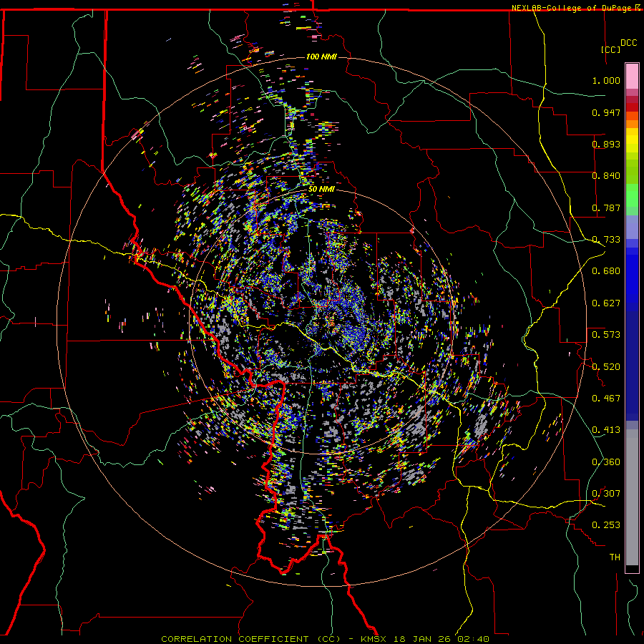Image resolution: width=644 pixels, height=644 pixels.
Task: Click the 0.840 scale value
Action: coord(606,176)
